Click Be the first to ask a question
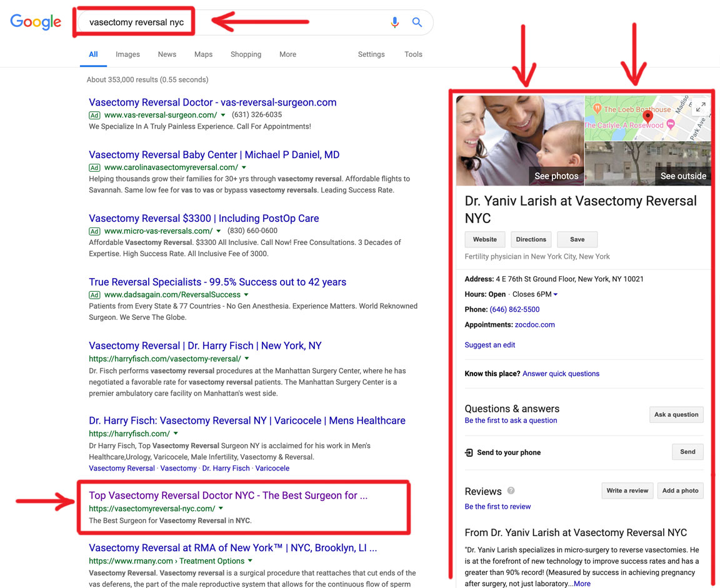Screen dimensions: 720x588 (x=511, y=421)
